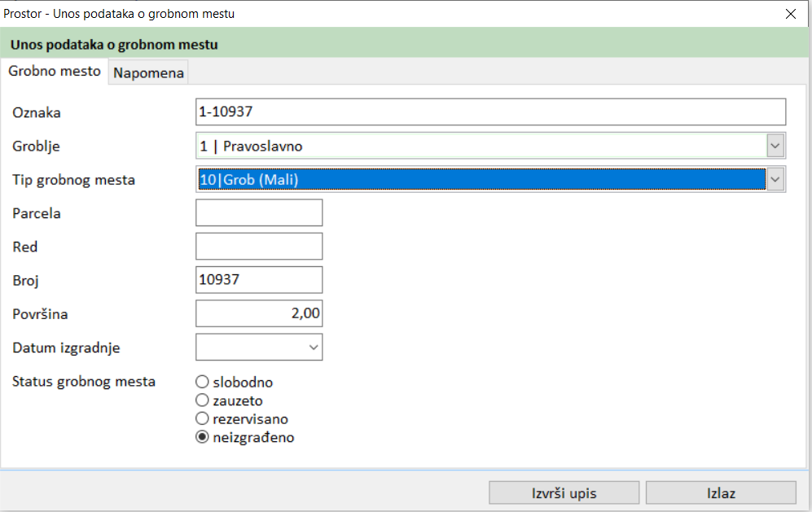Click the Oznaka text field

(x=490, y=112)
